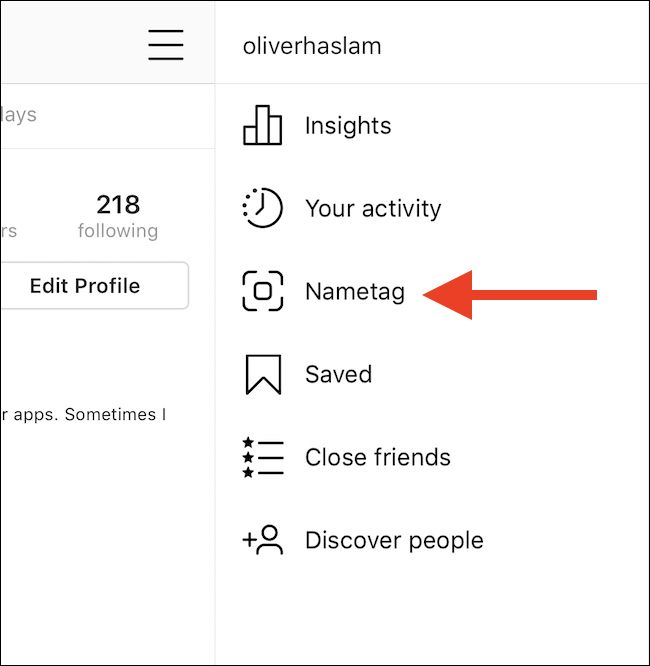
Task: Click the Your activity clock icon
Action: pos(263,208)
